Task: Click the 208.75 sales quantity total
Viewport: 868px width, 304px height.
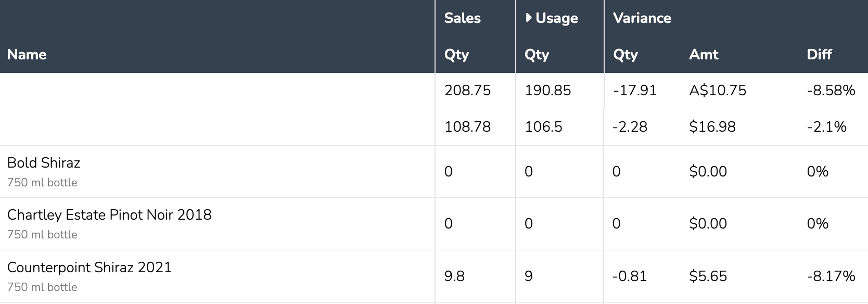Action: click(x=467, y=91)
